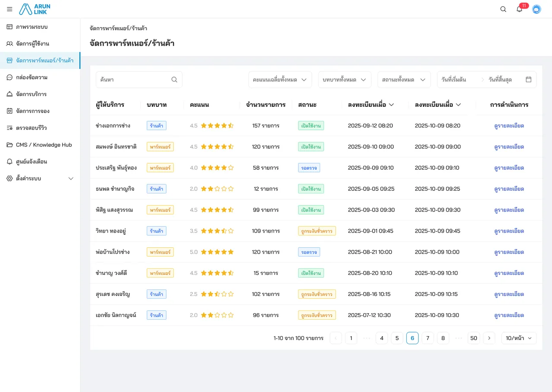
Task: Change the 10/หน้า page size selector
Action: pos(519,338)
